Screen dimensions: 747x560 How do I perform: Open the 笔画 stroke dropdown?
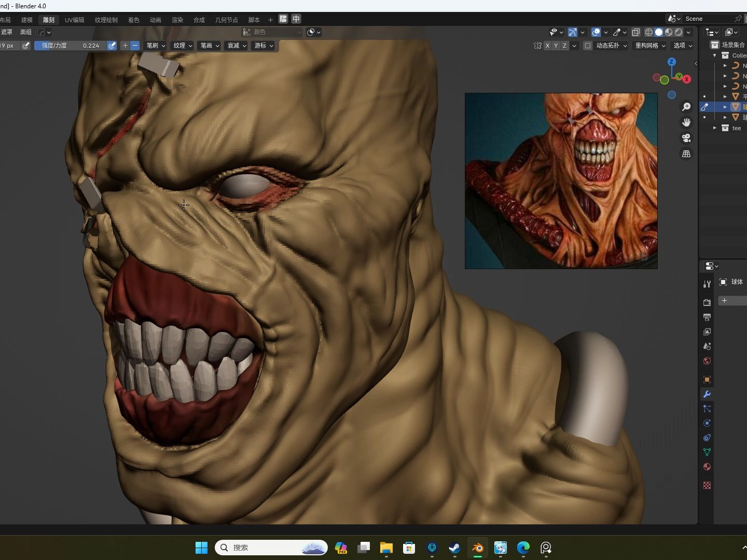click(x=210, y=46)
